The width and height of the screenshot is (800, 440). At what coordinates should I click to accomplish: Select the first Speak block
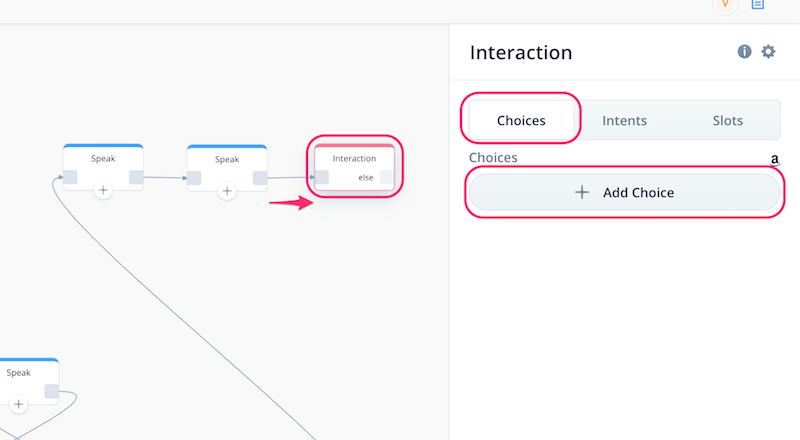[x=103, y=167]
